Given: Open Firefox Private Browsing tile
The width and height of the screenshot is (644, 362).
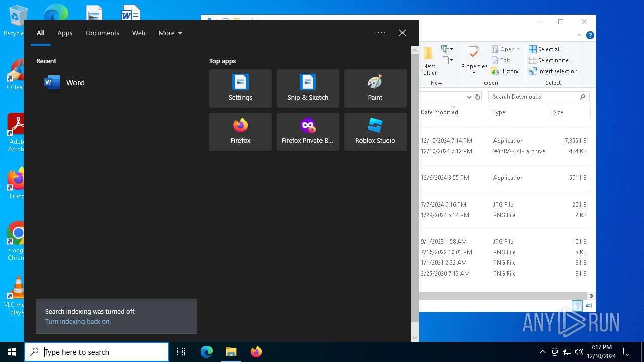Looking at the screenshot, I should click(x=307, y=132).
